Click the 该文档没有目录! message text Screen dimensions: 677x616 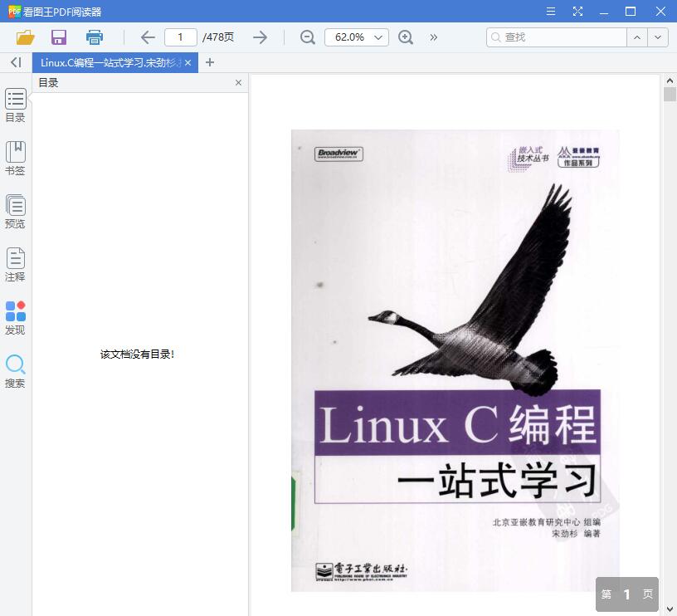pyautogui.click(x=137, y=354)
